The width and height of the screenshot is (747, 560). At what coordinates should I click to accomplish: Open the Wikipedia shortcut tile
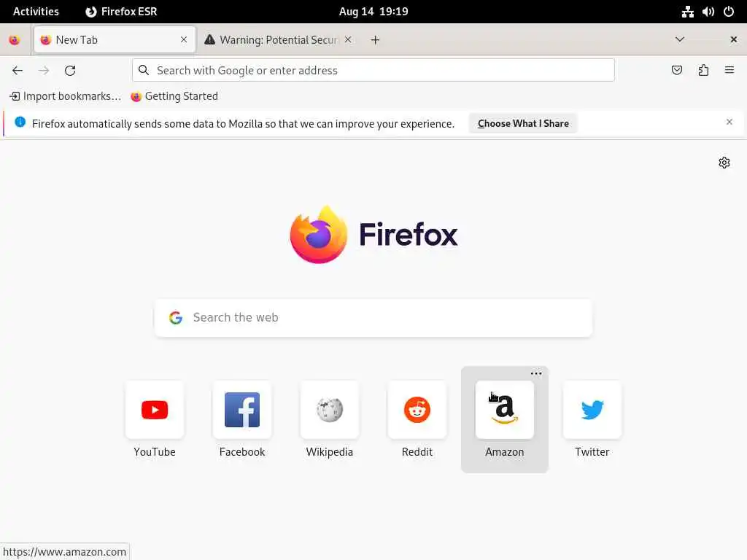[330, 410]
